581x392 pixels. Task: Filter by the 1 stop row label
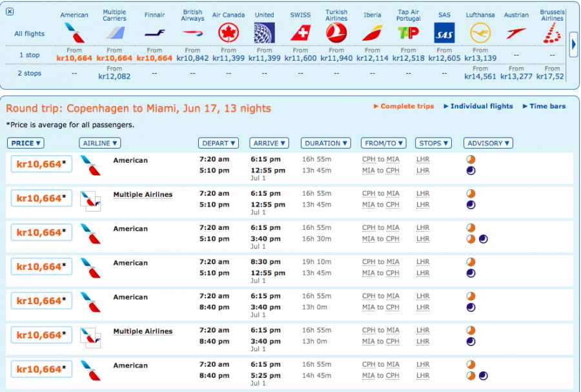[x=30, y=55]
